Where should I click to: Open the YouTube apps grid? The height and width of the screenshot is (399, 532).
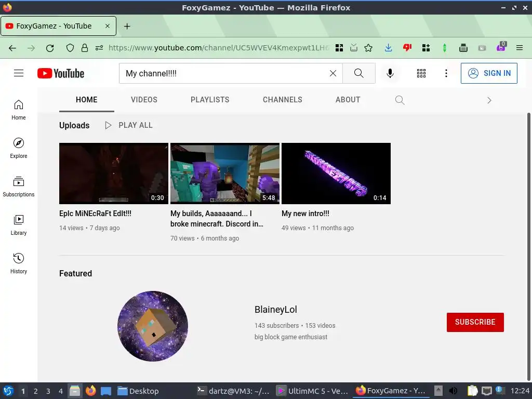(x=421, y=73)
